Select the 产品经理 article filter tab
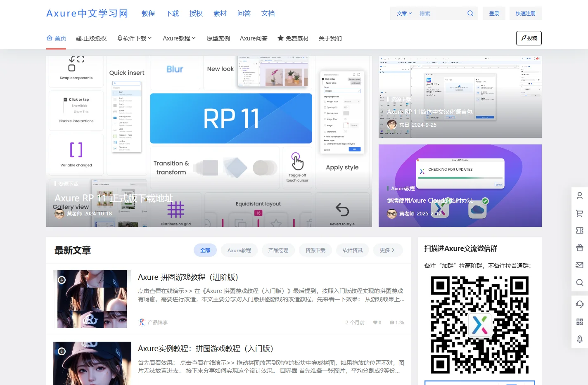This screenshot has width=588, height=385. pos(278,250)
